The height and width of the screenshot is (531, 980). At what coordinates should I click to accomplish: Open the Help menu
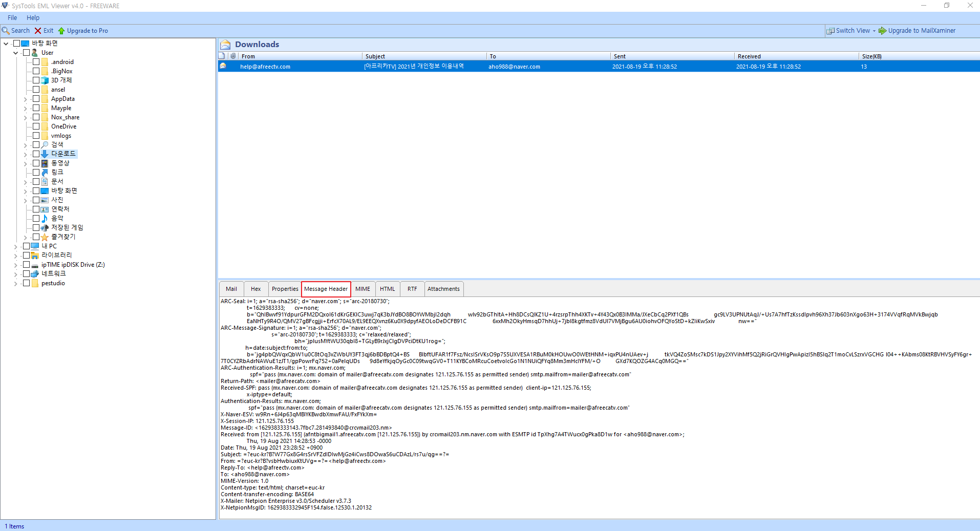pyautogui.click(x=33, y=17)
